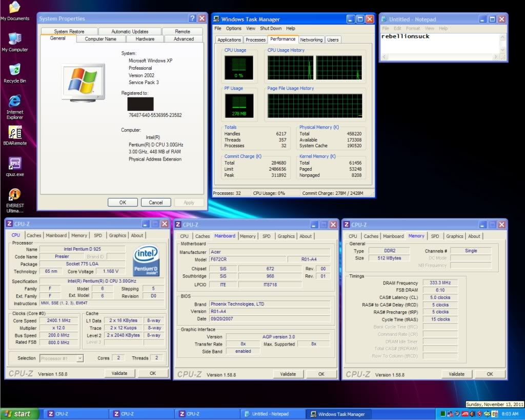The width and height of the screenshot is (525, 420).
Task: Open the Options menu in Task Manager
Action: pyautogui.click(x=233, y=29)
